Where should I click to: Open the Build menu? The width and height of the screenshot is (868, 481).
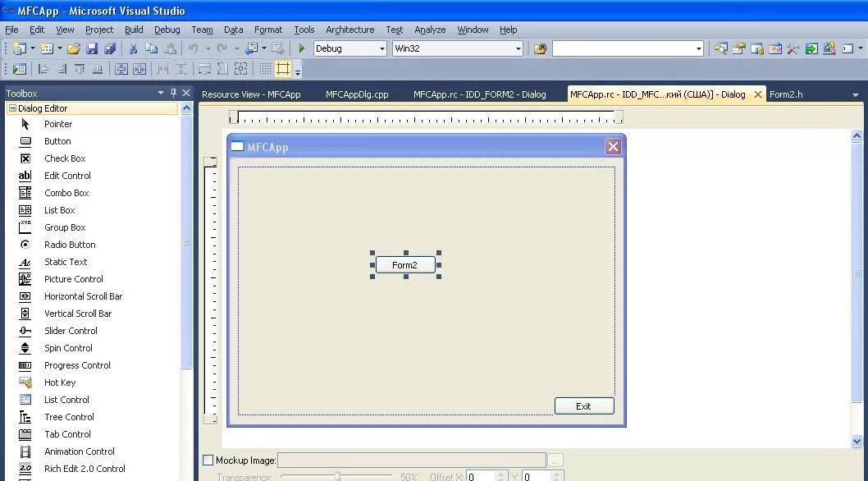tap(134, 30)
